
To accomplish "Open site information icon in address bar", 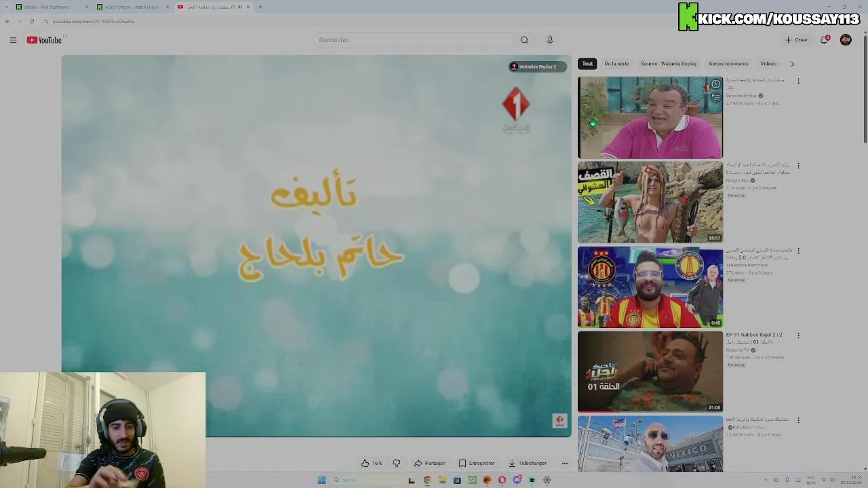I will point(46,21).
